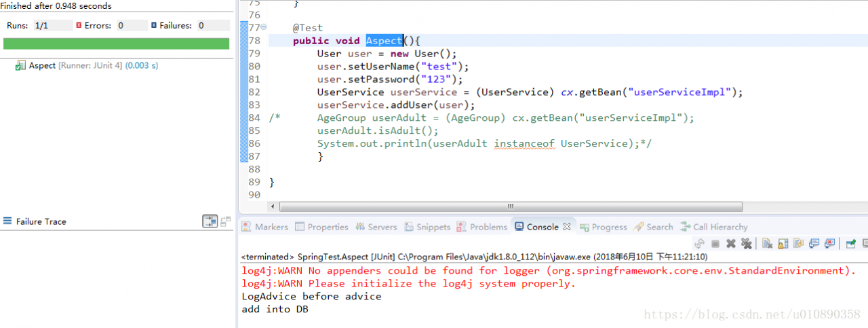Toggle the Filter Stack Trace button
Image resolution: width=868 pixels, height=328 pixels.
click(x=210, y=221)
